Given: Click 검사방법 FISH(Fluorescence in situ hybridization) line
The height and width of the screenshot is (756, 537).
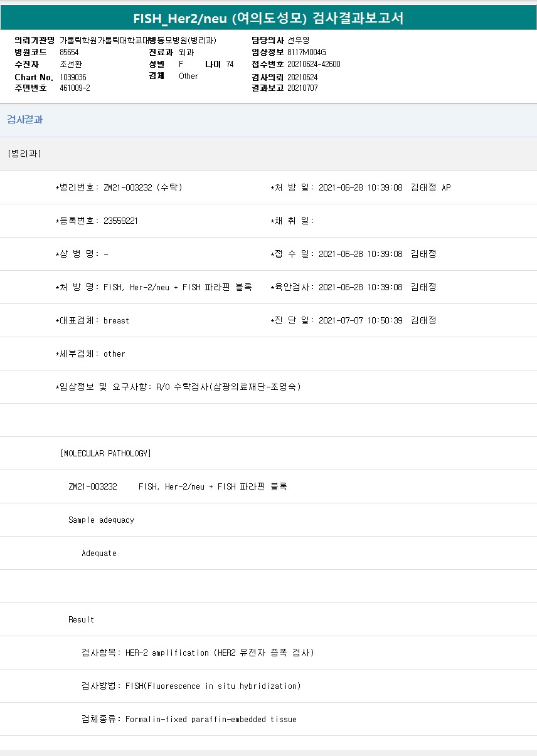Looking at the screenshot, I should click(x=191, y=686).
